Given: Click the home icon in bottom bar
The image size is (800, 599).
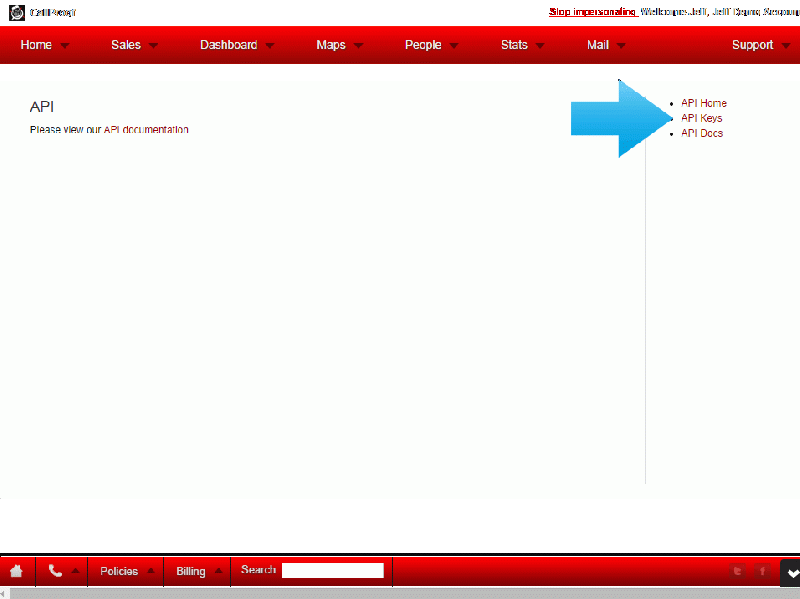Looking at the screenshot, I should 16,571.
